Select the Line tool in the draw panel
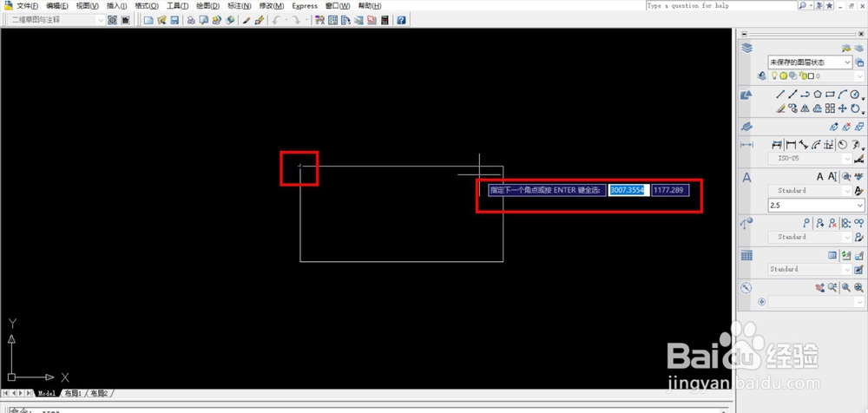The image size is (868, 413). pos(780,94)
